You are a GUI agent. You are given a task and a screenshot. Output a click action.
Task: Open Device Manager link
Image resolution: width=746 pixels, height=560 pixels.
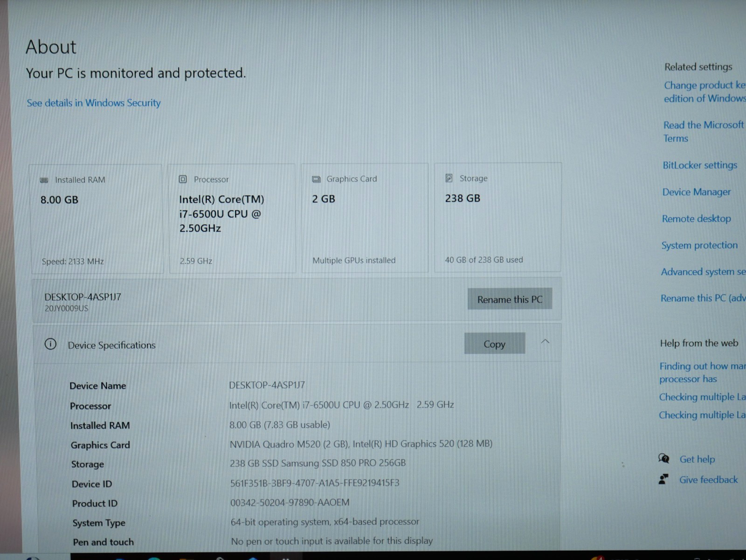pyautogui.click(x=696, y=192)
